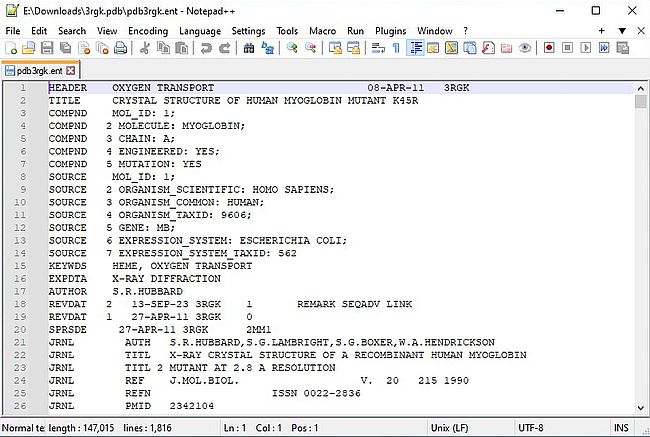Open the Edit menu
The image size is (650, 437).
pyautogui.click(x=39, y=31)
